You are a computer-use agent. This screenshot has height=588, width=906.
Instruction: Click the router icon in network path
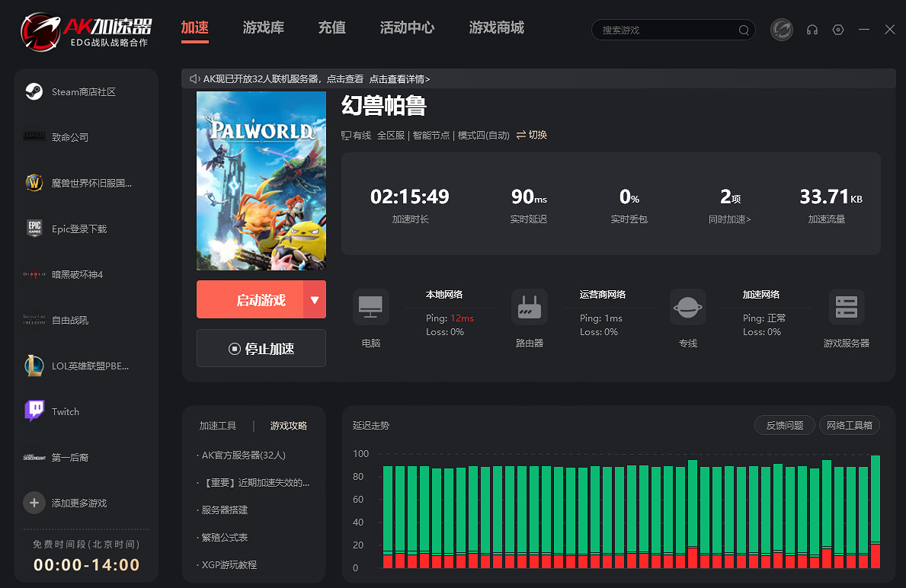coord(529,308)
